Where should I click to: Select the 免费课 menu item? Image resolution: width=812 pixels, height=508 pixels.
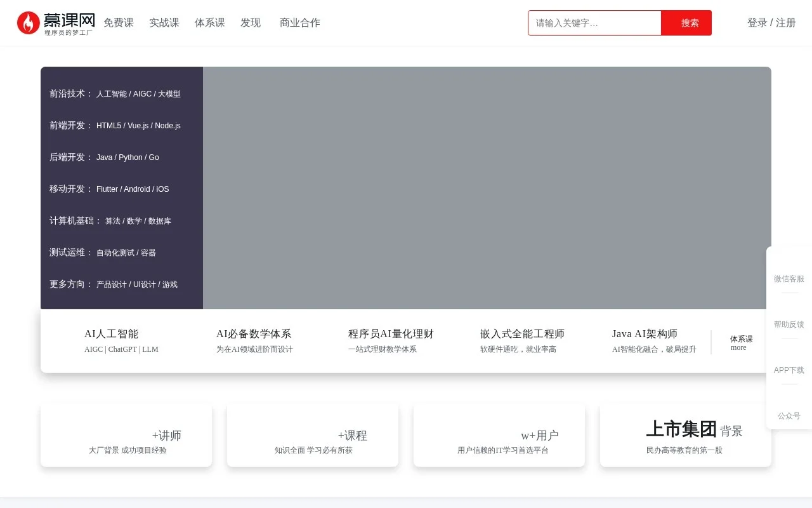(x=119, y=23)
